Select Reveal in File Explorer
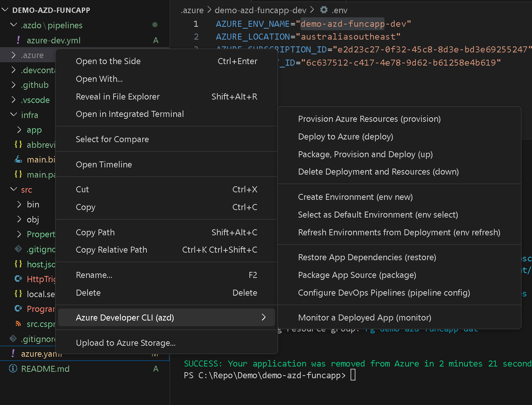Screen dimensions: 532x405 [x=166, y=97]
